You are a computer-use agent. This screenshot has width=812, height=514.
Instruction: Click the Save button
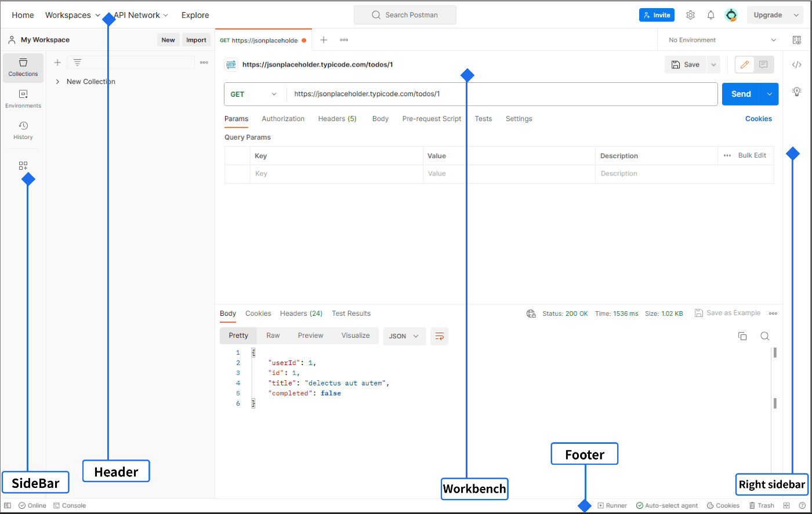(686, 65)
